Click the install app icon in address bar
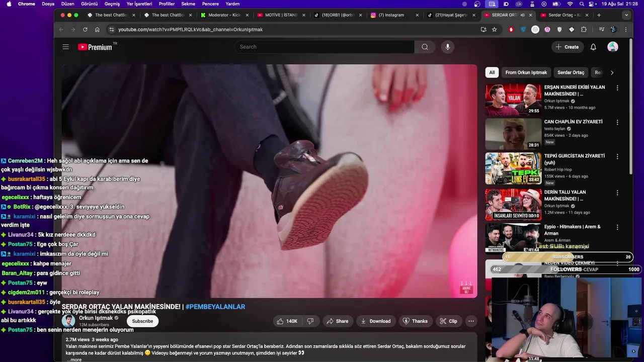644x362 pixels. pyautogui.click(x=484, y=30)
